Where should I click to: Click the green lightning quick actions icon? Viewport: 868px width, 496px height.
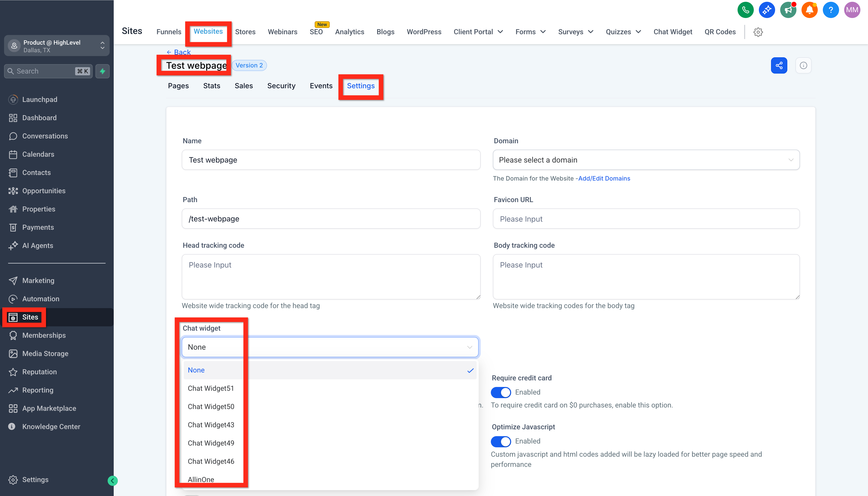(x=102, y=71)
